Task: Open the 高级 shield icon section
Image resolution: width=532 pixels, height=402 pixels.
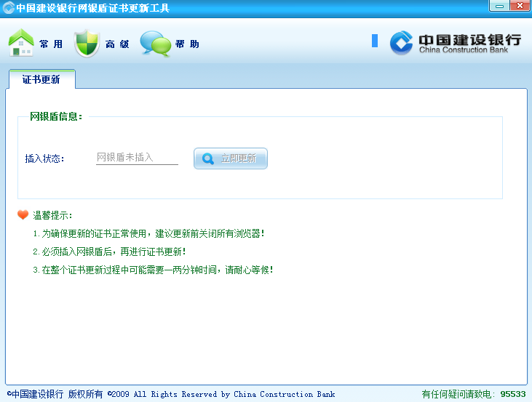Action: point(87,44)
